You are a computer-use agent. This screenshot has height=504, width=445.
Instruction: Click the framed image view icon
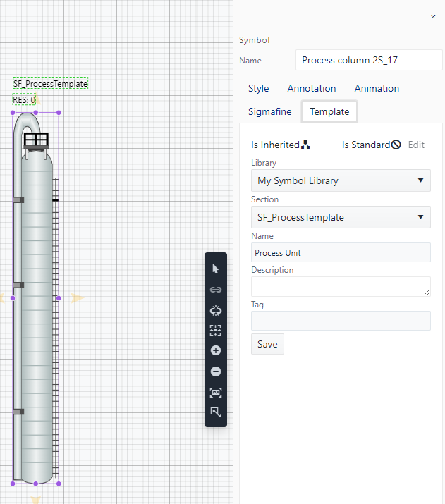pyautogui.click(x=216, y=392)
